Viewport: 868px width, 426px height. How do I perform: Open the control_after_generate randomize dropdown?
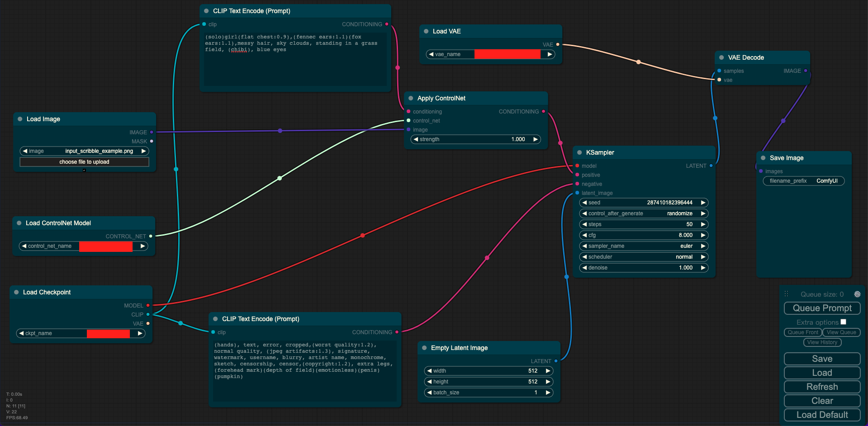[644, 213]
